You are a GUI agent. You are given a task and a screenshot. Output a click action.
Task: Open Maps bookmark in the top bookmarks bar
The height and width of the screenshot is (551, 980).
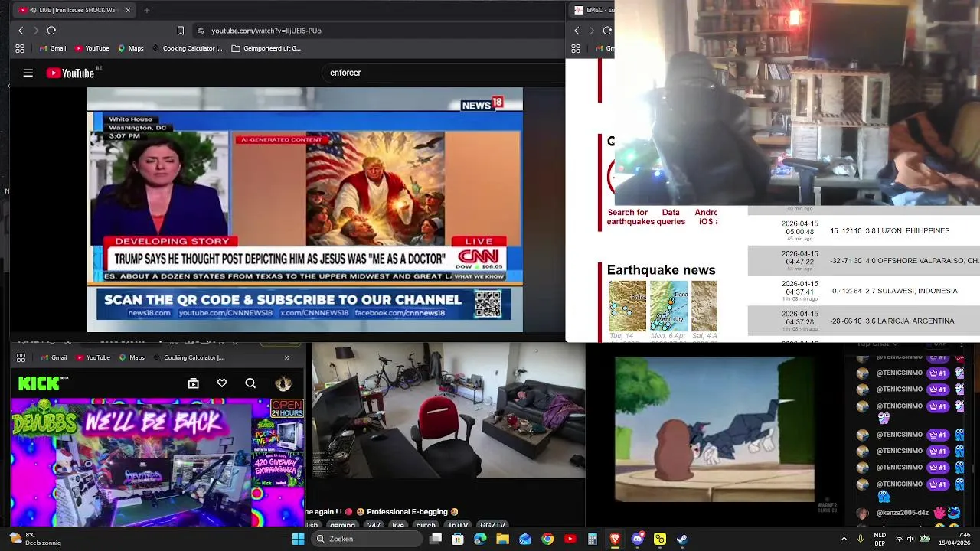coord(130,48)
